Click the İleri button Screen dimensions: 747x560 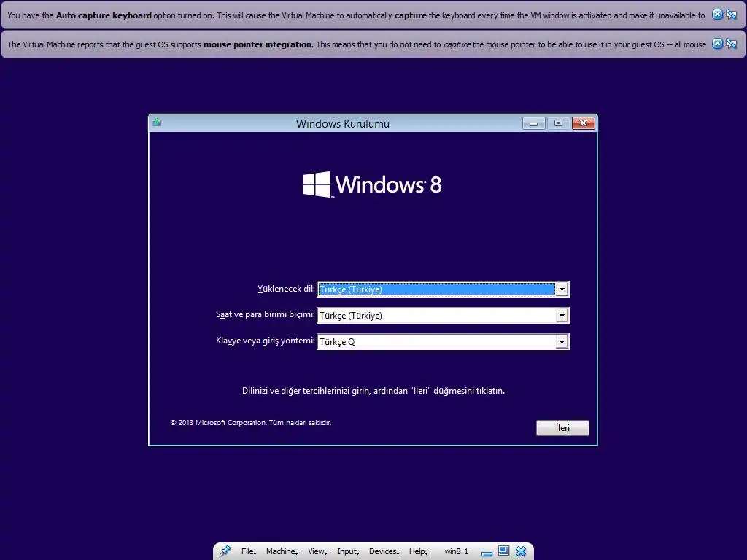point(562,427)
